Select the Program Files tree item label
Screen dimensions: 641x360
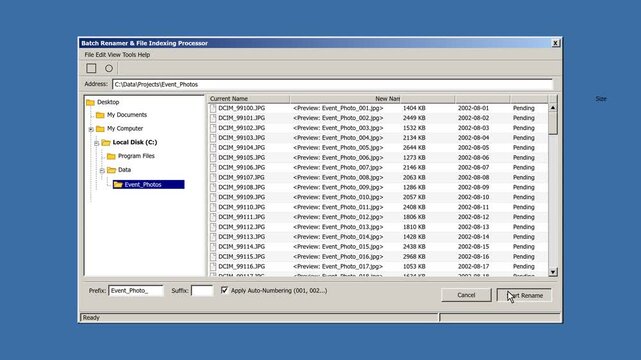coord(136,156)
